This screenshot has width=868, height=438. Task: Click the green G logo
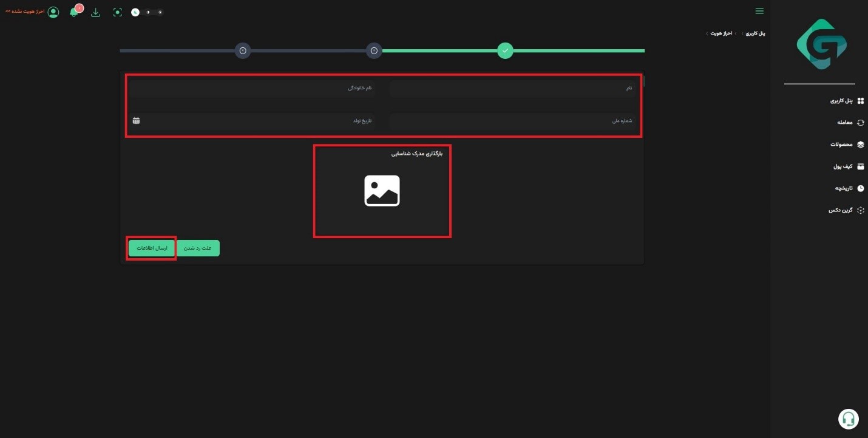[821, 44]
